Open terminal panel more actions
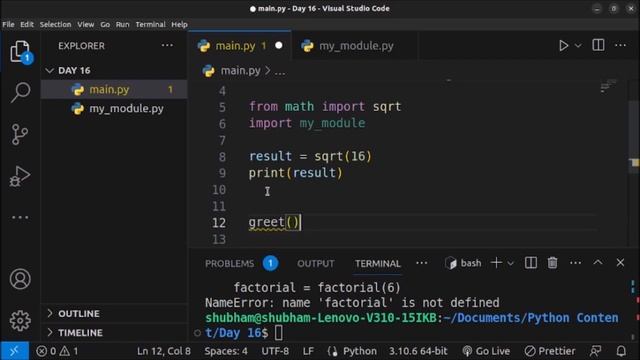 pos(576,263)
